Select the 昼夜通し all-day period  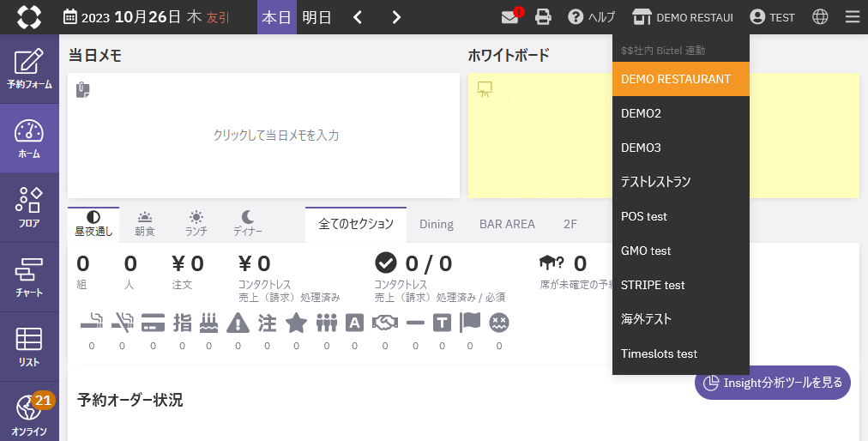tap(93, 224)
